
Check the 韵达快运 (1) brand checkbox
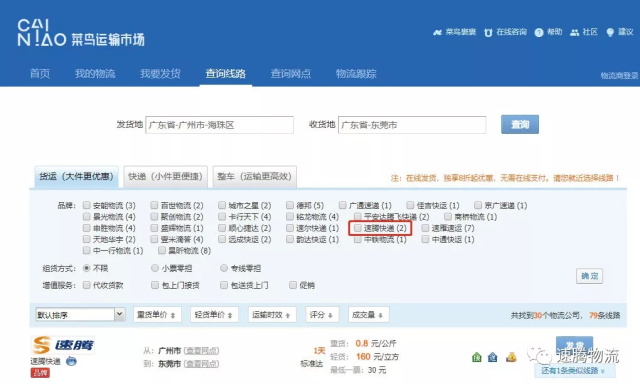pyautogui.click(x=290, y=239)
